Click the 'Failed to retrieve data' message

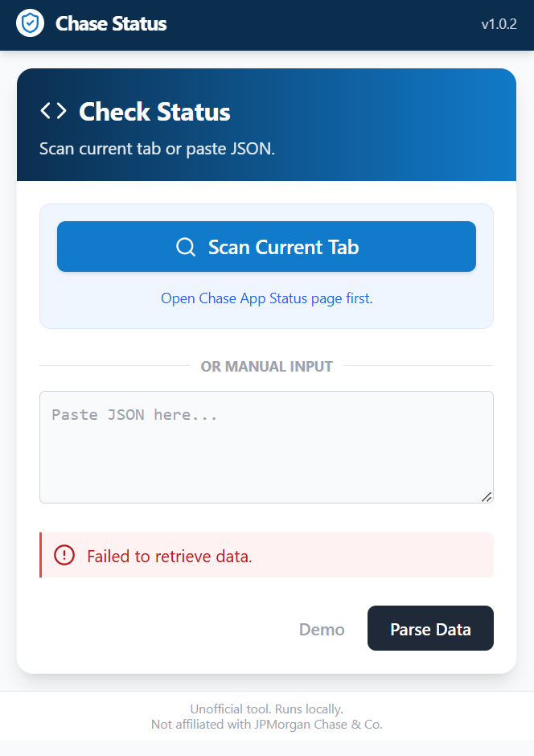[x=170, y=556]
